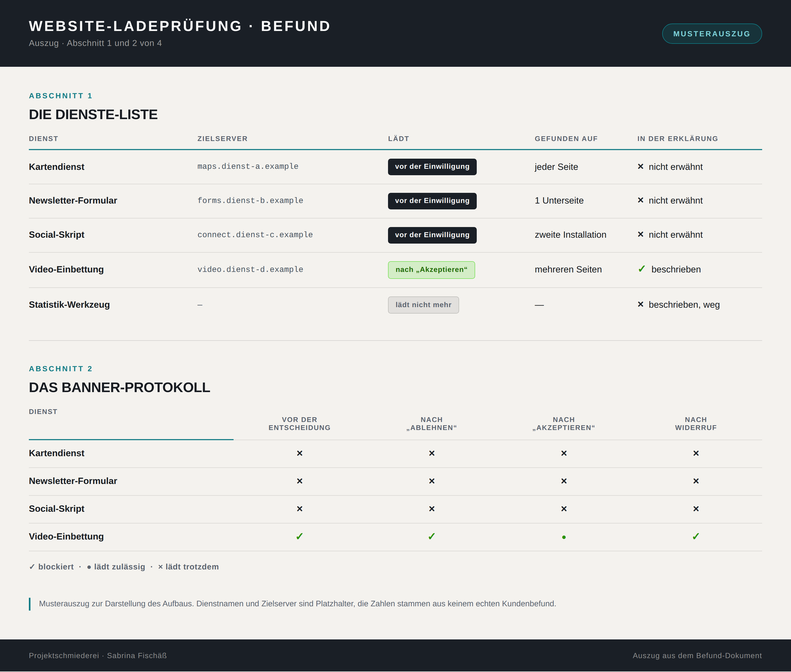Click Newsletter-Formular X under 'Nach Widerruf'

[696, 481]
